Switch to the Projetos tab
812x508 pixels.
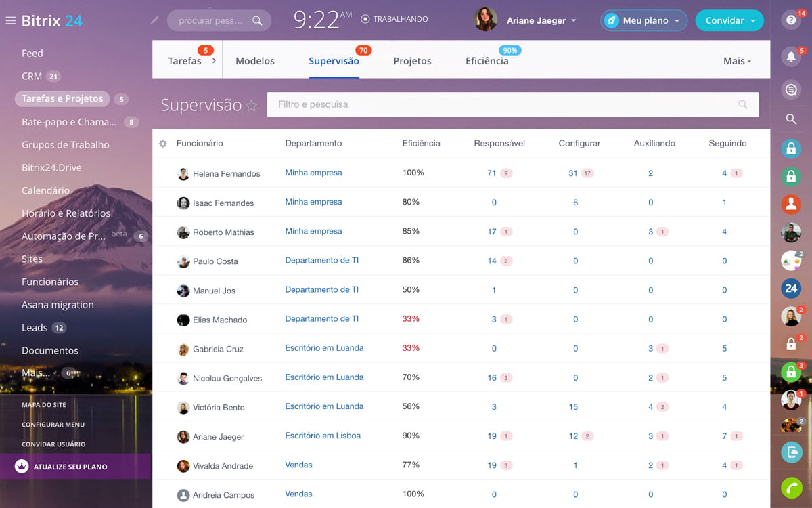click(x=412, y=61)
